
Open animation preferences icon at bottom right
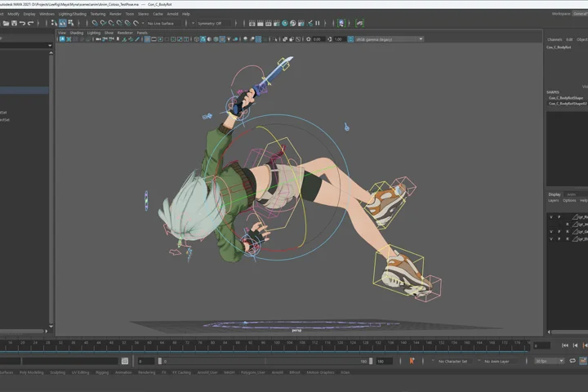click(583, 361)
